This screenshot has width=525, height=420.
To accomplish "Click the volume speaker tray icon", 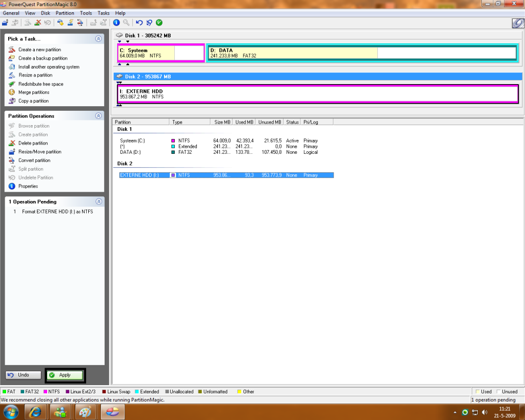I will pos(484,412).
